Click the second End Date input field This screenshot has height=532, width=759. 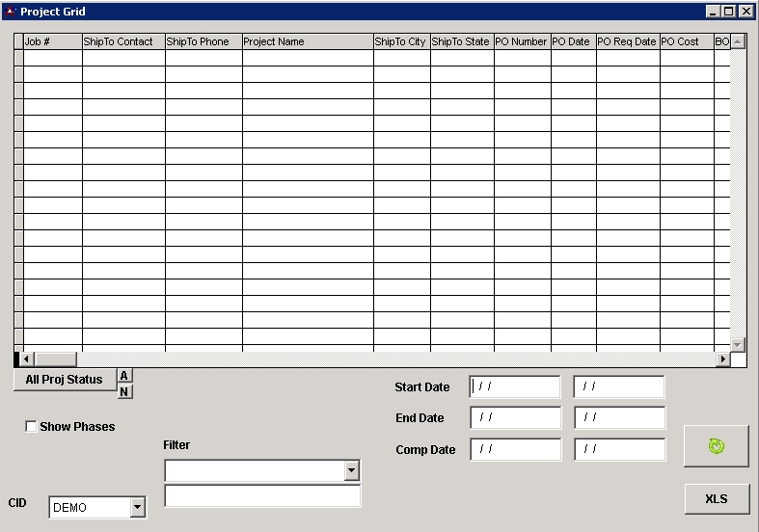coord(619,418)
